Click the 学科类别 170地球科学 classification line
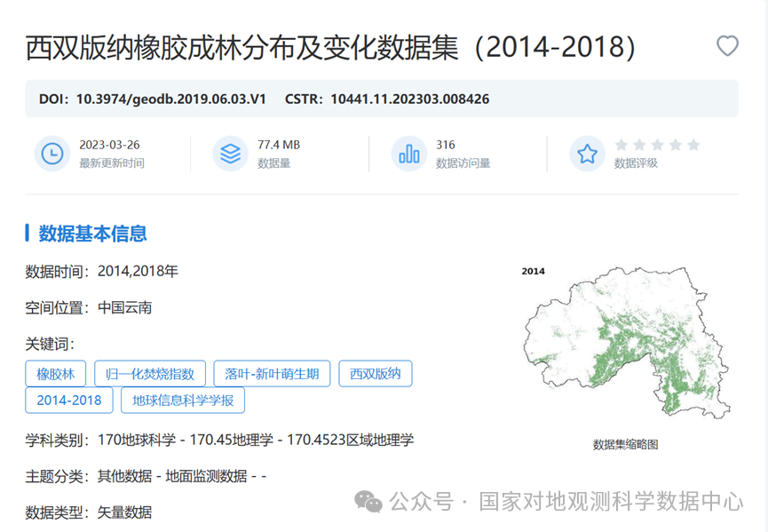This screenshot has width=768, height=532. coord(219,440)
